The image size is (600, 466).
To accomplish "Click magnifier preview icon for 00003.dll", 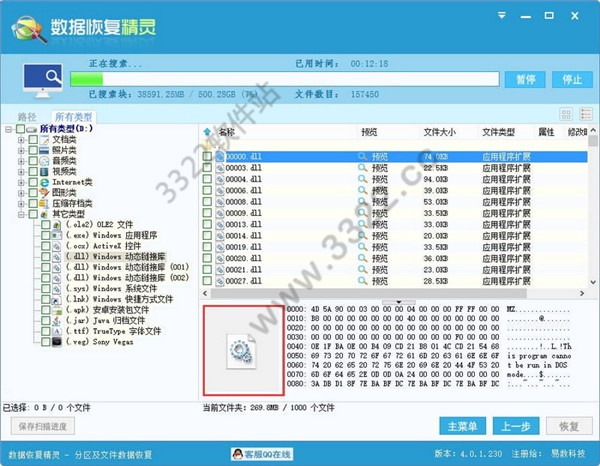I will click(362, 168).
